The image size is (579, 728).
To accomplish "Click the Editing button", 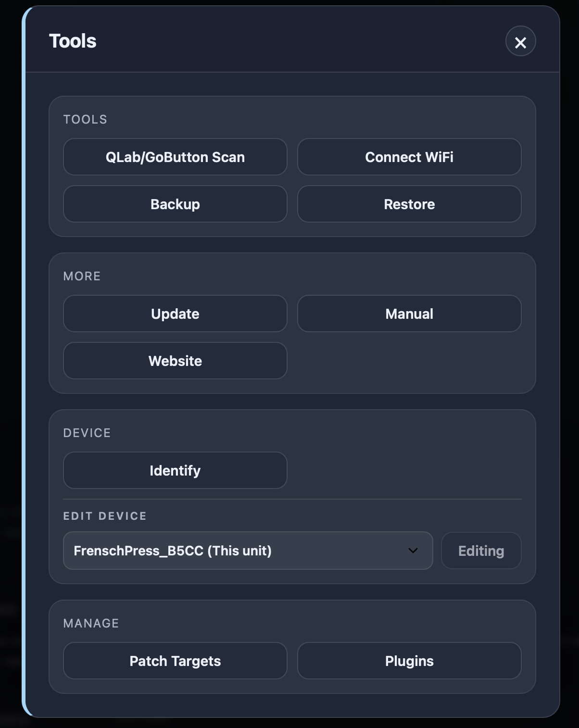I will pyautogui.click(x=481, y=551).
